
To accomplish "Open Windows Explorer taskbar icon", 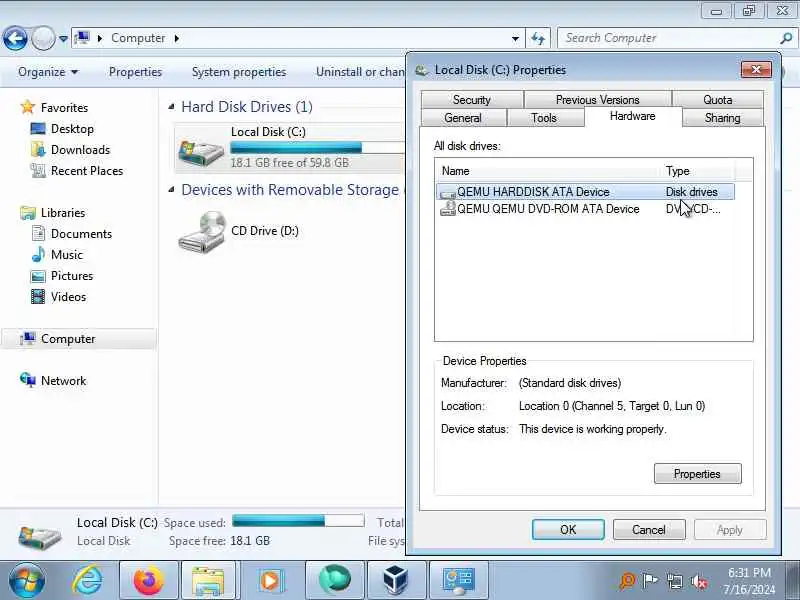I will coord(208,581).
